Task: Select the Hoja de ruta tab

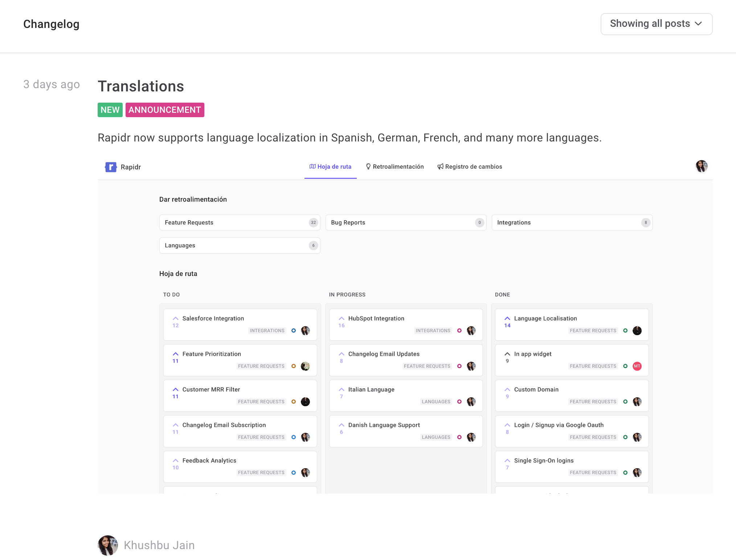Action: pyautogui.click(x=330, y=166)
